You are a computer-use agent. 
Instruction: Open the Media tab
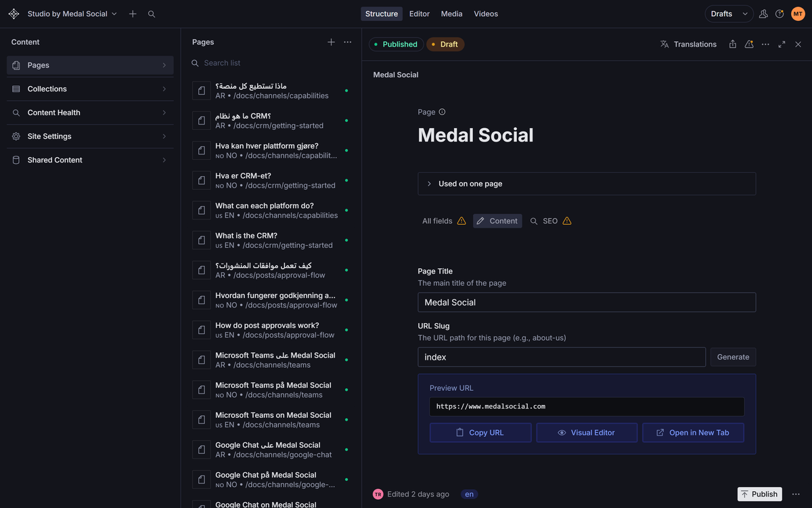point(452,14)
